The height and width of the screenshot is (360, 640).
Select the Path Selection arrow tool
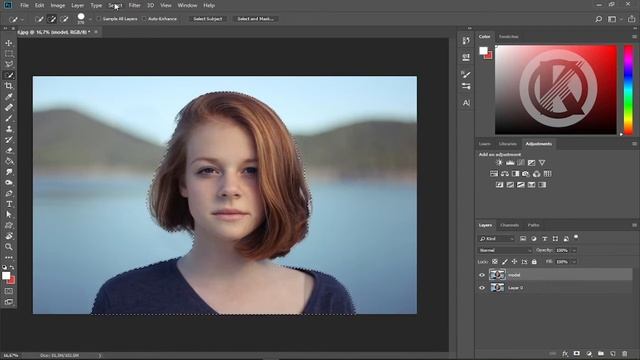click(9, 215)
